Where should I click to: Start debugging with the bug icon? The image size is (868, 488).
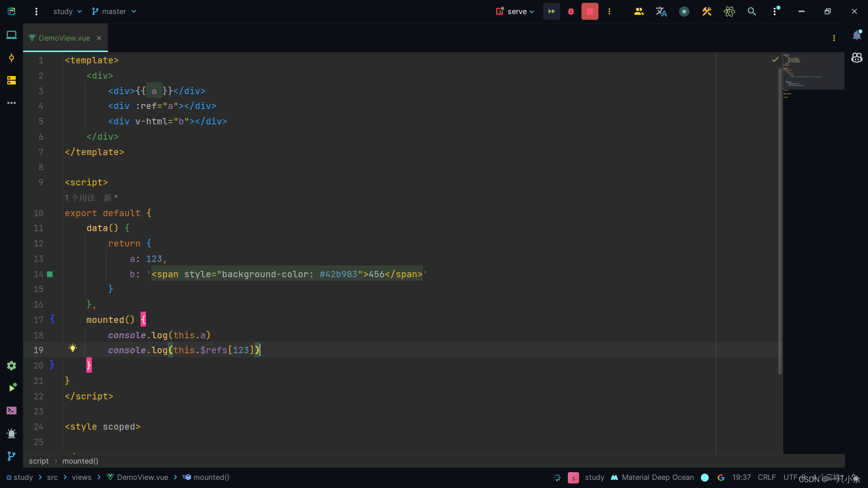point(571,11)
